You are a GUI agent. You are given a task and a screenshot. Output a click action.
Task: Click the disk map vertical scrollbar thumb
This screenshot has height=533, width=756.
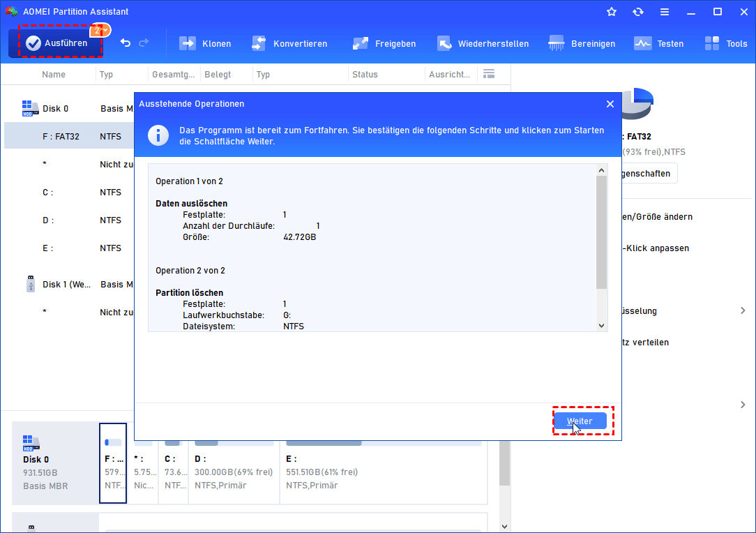click(x=504, y=463)
